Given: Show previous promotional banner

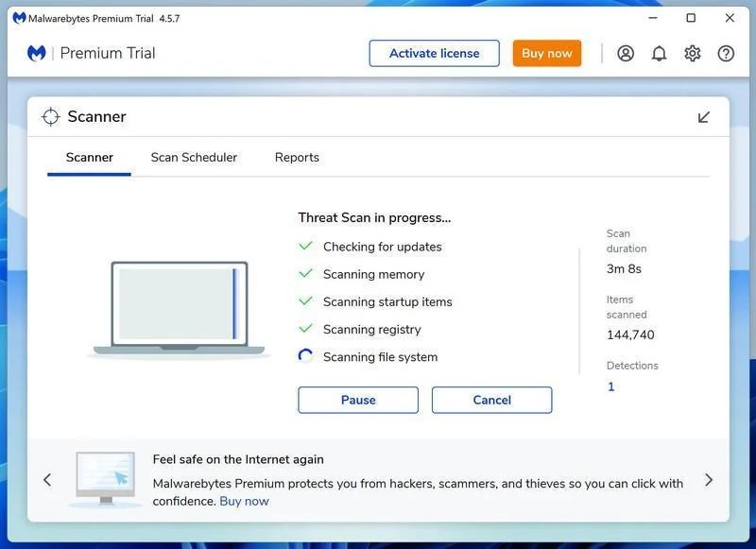Looking at the screenshot, I should point(47,480).
